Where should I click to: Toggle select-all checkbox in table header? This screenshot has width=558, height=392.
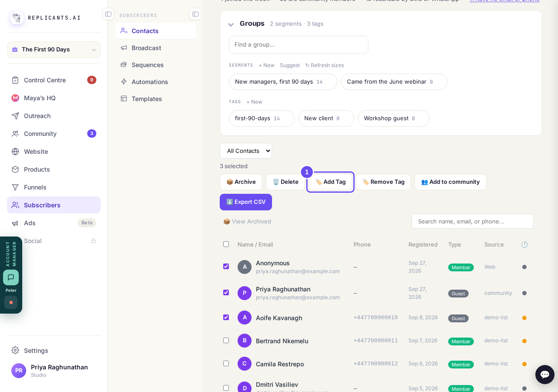[x=226, y=244]
